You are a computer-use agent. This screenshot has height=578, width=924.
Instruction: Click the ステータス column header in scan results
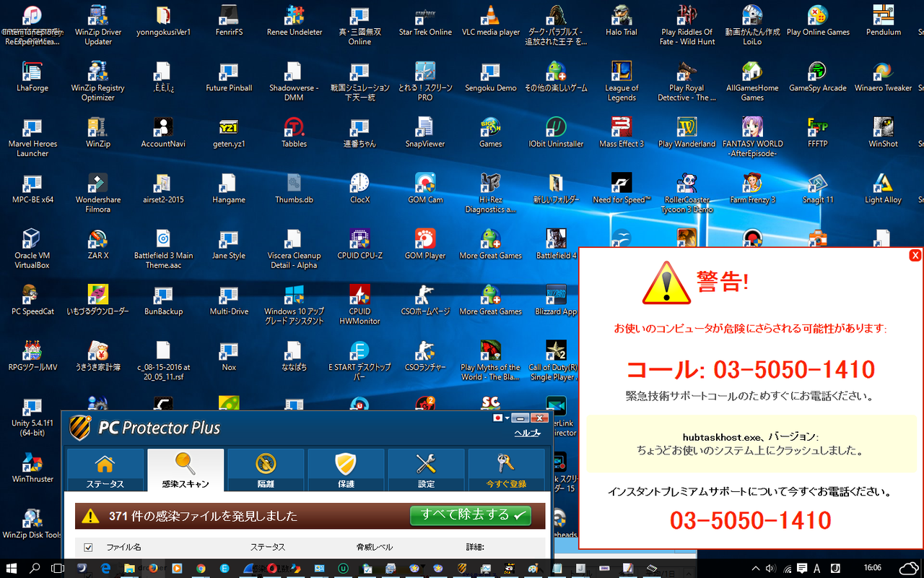[268, 547]
